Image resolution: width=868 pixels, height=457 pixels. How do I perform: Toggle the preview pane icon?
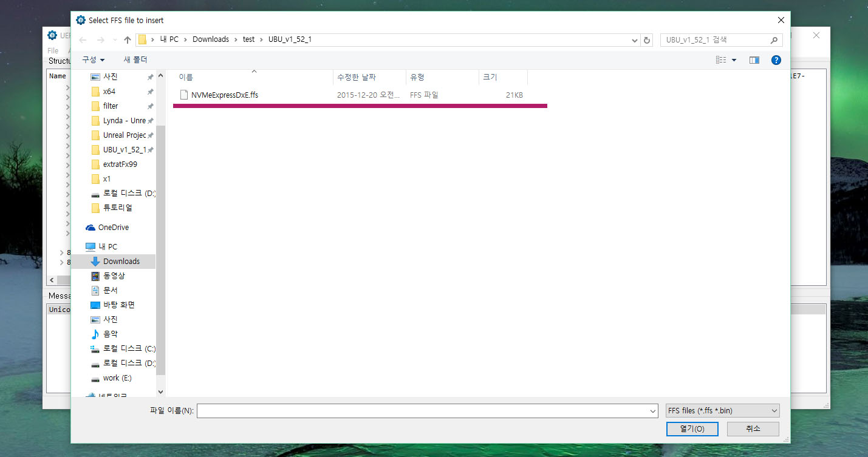(754, 60)
